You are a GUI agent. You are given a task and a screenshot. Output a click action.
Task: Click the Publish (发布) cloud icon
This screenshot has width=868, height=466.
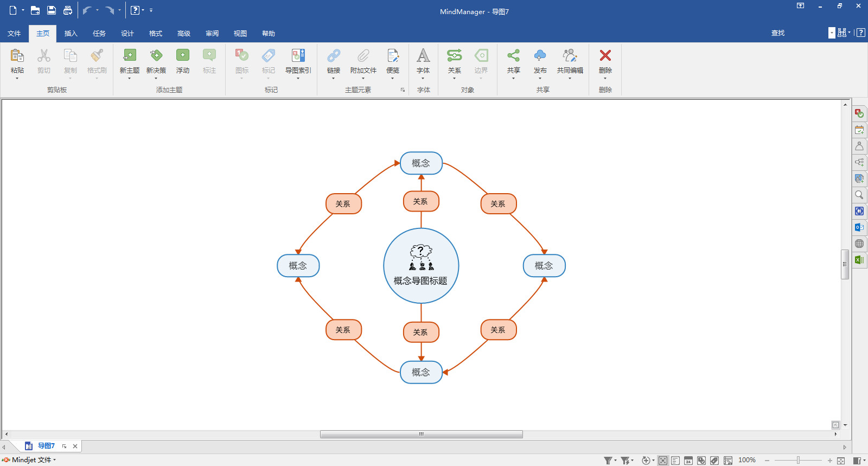point(540,55)
